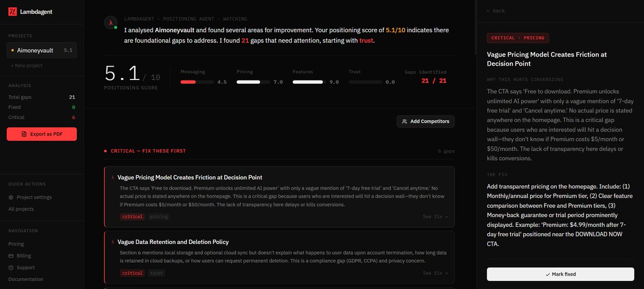The width and height of the screenshot is (644, 289).
Task: Click the Pricing score bar
Action: (x=253, y=82)
